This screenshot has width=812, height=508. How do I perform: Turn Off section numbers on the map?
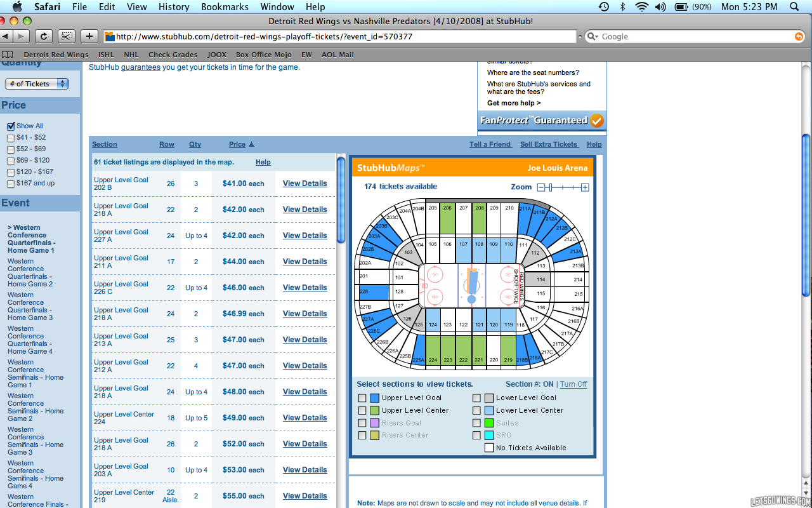(x=573, y=384)
